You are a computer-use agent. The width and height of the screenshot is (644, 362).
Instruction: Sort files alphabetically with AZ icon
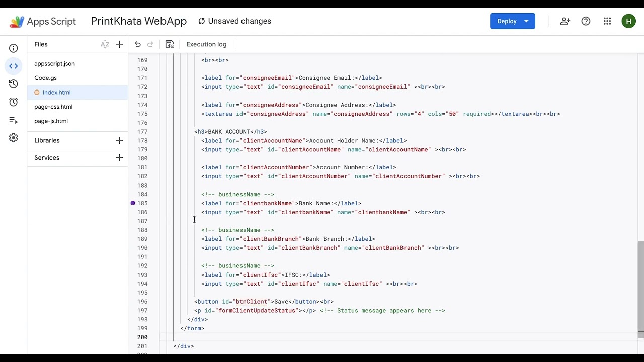(x=105, y=44)
